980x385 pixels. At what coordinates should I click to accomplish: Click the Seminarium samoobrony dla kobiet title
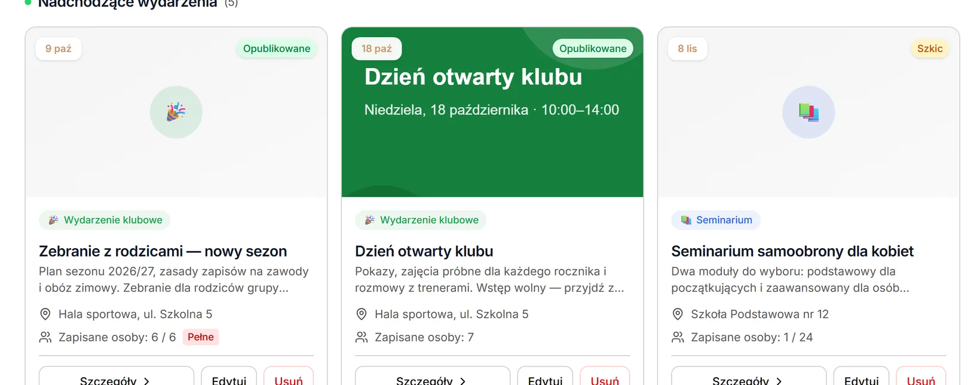(x=792, y=251)
